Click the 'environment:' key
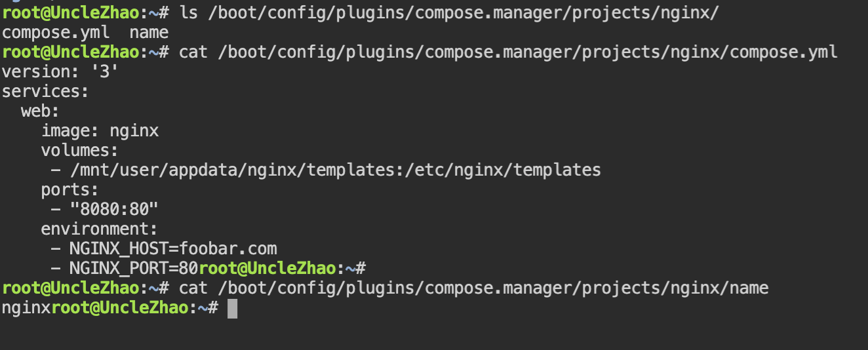 coord(99,229)
